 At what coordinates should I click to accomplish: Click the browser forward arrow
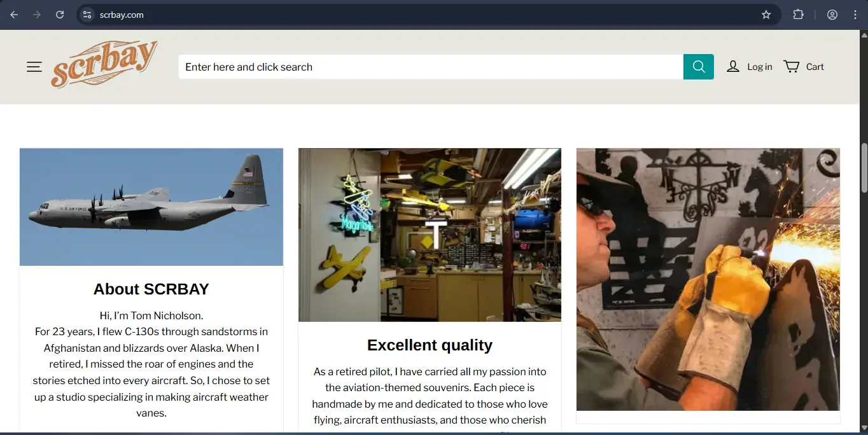coord(37,15)
